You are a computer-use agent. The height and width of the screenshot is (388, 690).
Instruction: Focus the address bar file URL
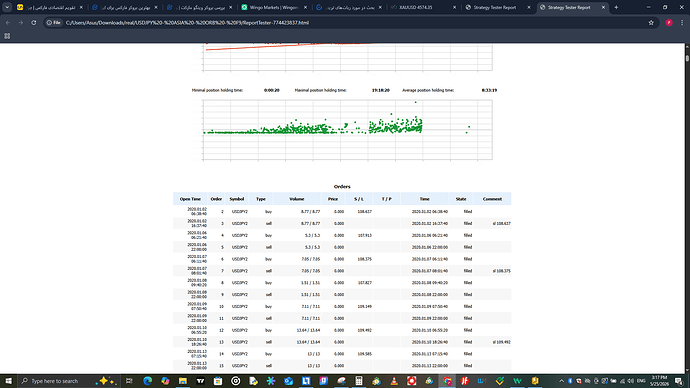click(187, 22)
